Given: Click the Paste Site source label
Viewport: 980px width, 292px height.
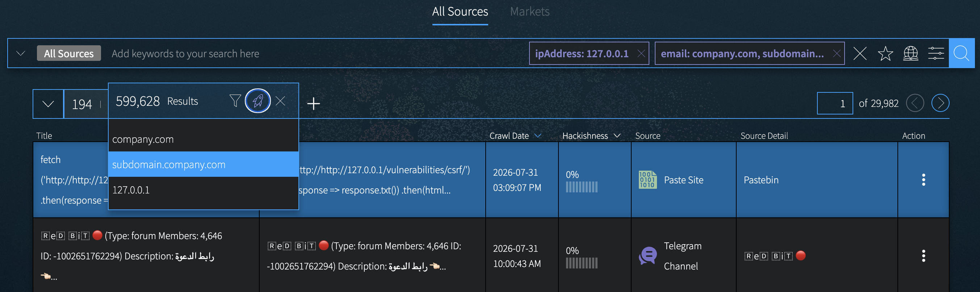Looking at the screenshot, I should 683,180.
